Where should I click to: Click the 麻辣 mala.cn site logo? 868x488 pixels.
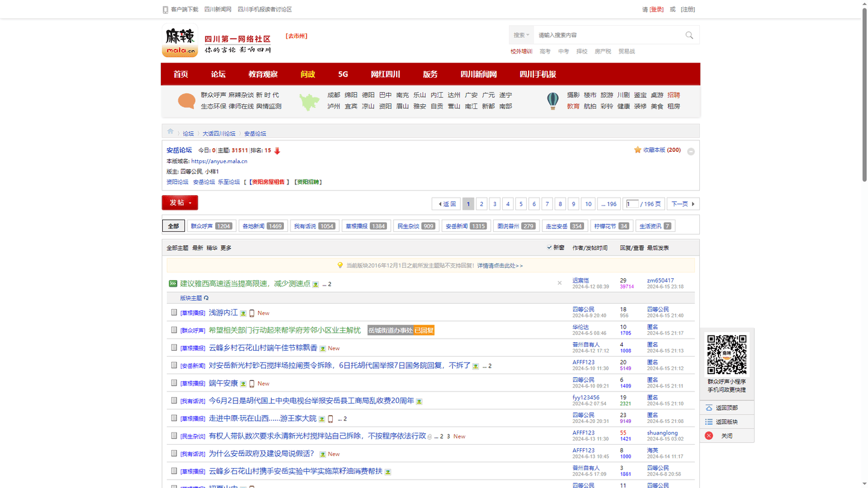[x=180, y=42]
